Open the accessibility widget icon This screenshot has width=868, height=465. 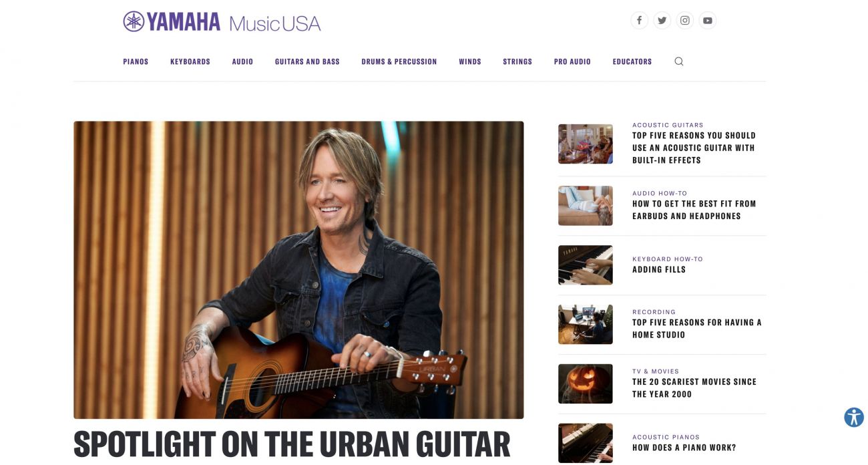click(854, 417)
